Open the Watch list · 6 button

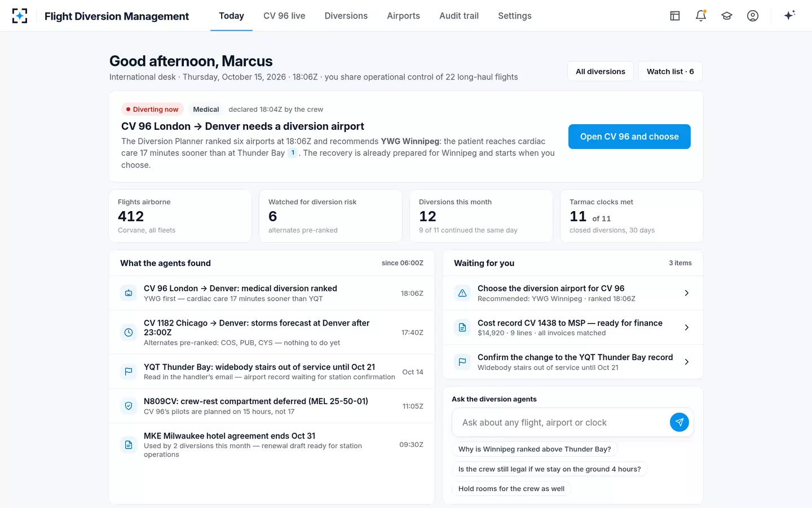point(670,72)
